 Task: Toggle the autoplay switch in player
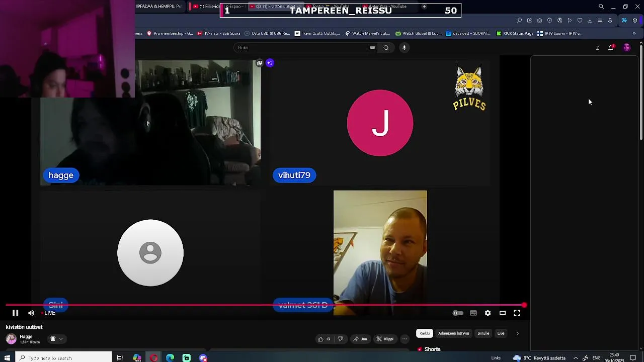[x=458, y=313]
